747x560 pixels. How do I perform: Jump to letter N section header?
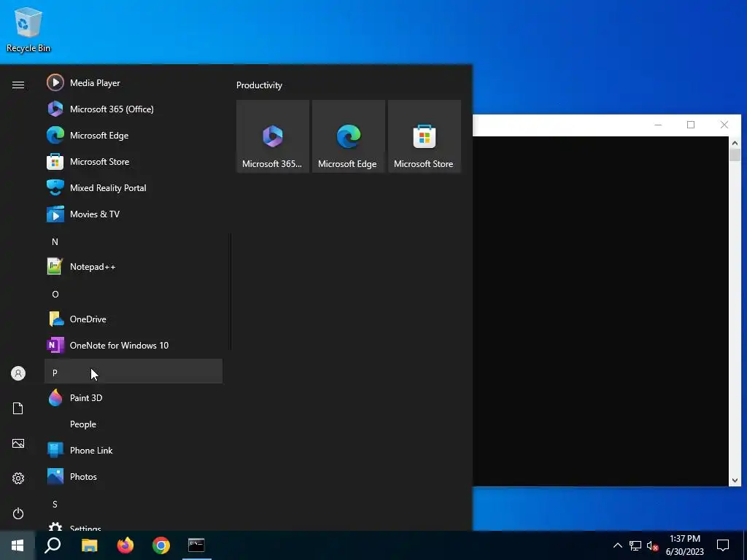(x=133, y=241)
